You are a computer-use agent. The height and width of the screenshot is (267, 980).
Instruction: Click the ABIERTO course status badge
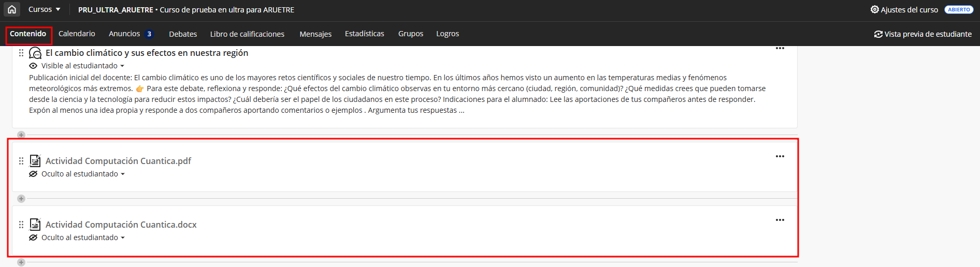pyautogui.click(x=959, y=9)
